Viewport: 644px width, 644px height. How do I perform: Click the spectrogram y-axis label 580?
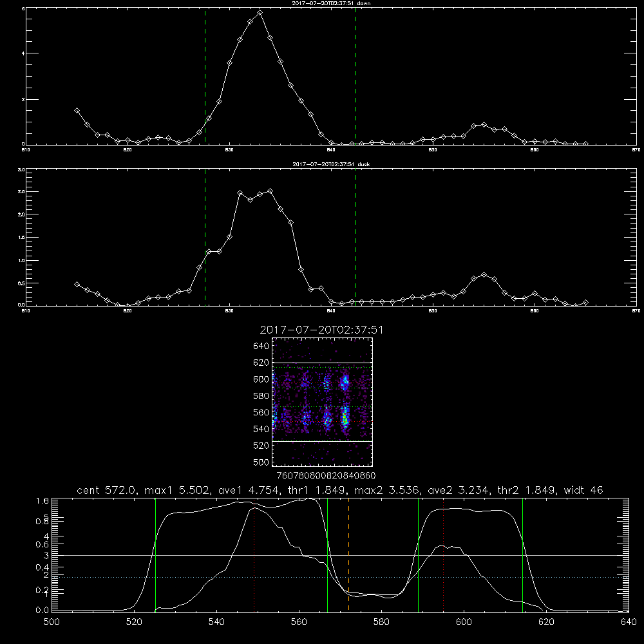point(261,396)
